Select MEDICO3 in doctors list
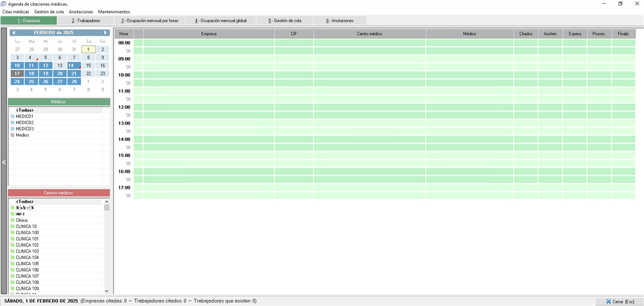 point(25,129)
